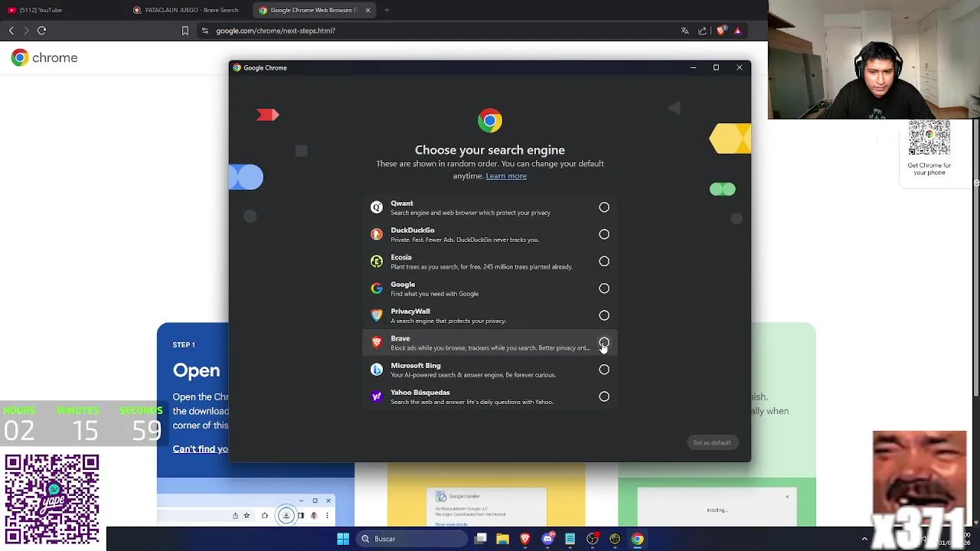
Task: Click the share page icon
Action: 702,31
